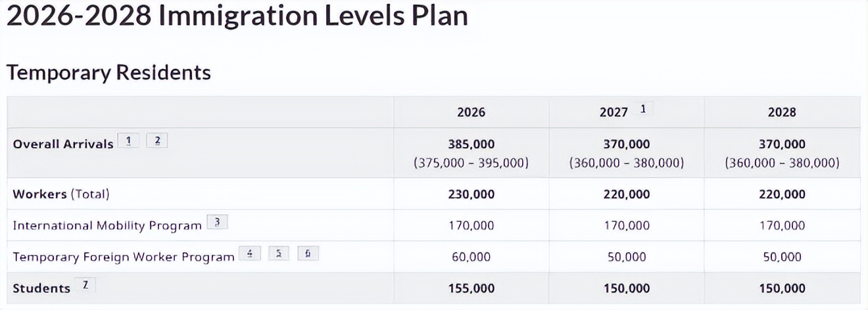This screenshot has width=868, height=310.
Task: Click the International Mobility Program row label
Action: [107, 226]
